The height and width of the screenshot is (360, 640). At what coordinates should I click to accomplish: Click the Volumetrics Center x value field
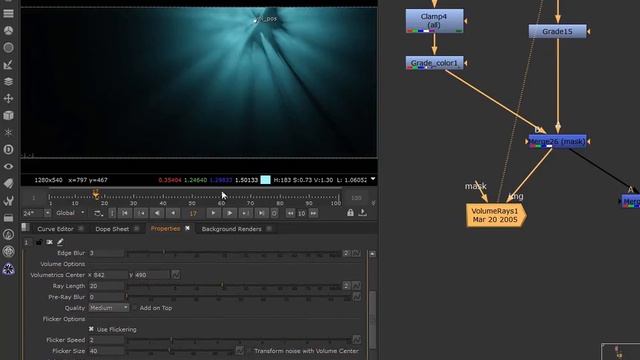click(x=110, y=275)
